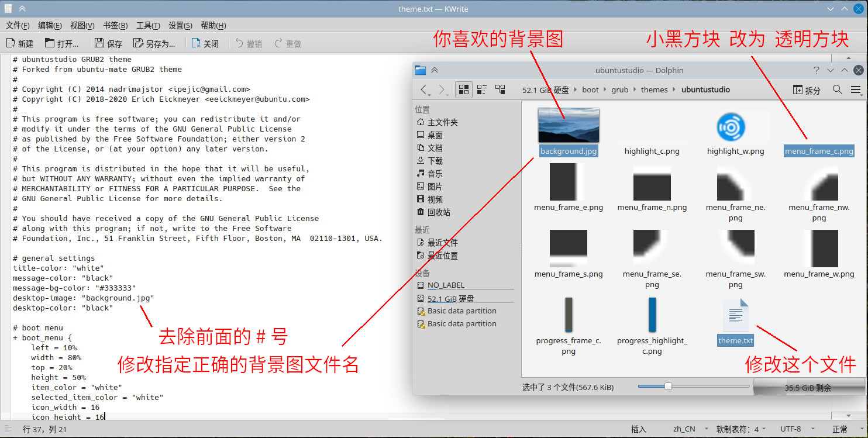Screen dimensions: 868x438
Task: Switch Dolphin to details tree view
Action: tap(500, 89)
